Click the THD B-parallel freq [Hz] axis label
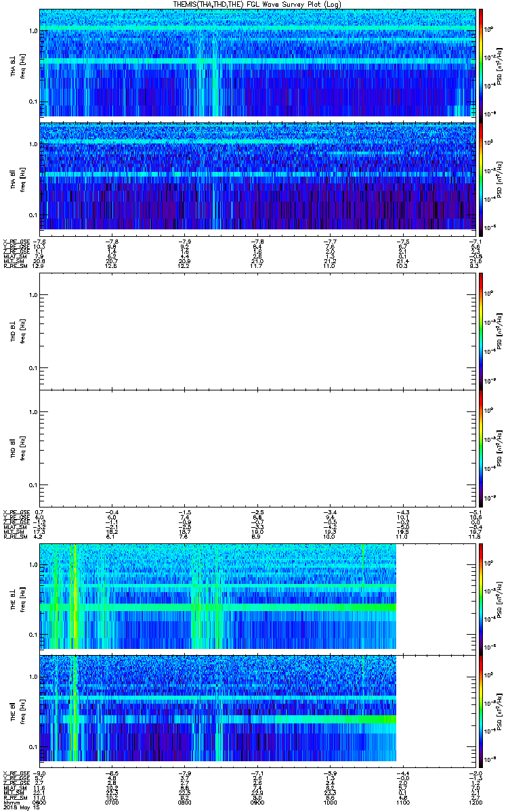The image size is (508, 812). tap(22, 449)
